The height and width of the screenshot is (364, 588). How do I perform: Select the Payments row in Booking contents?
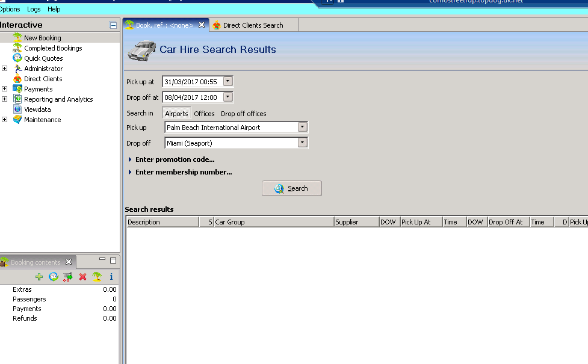pyautogui.click(x=59, y=309)
